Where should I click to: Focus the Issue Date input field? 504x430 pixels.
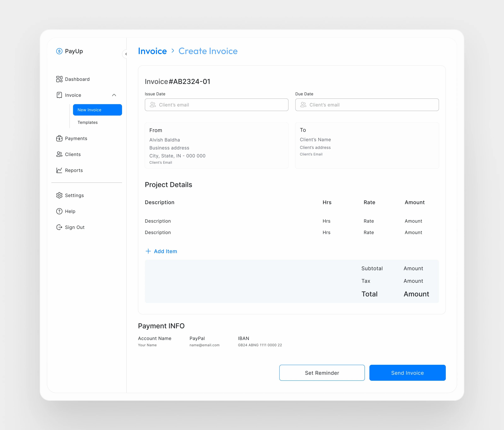217,105
